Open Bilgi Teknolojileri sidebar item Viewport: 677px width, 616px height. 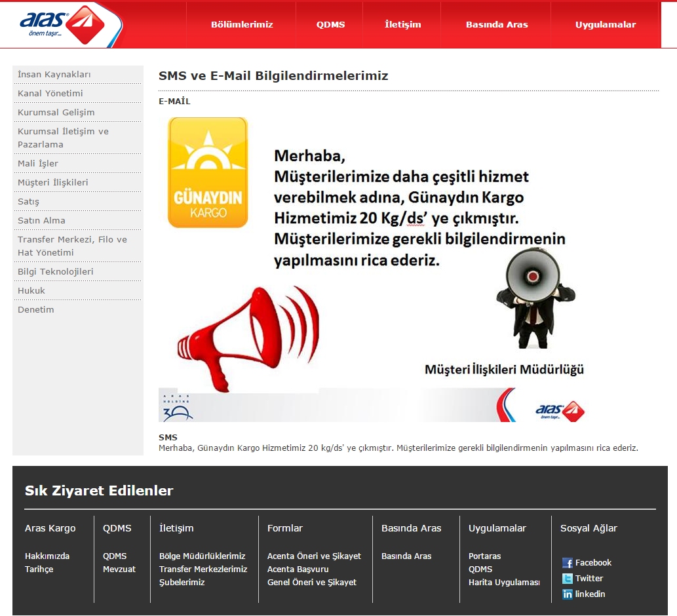pyautogui.click(x=78, y=271)
